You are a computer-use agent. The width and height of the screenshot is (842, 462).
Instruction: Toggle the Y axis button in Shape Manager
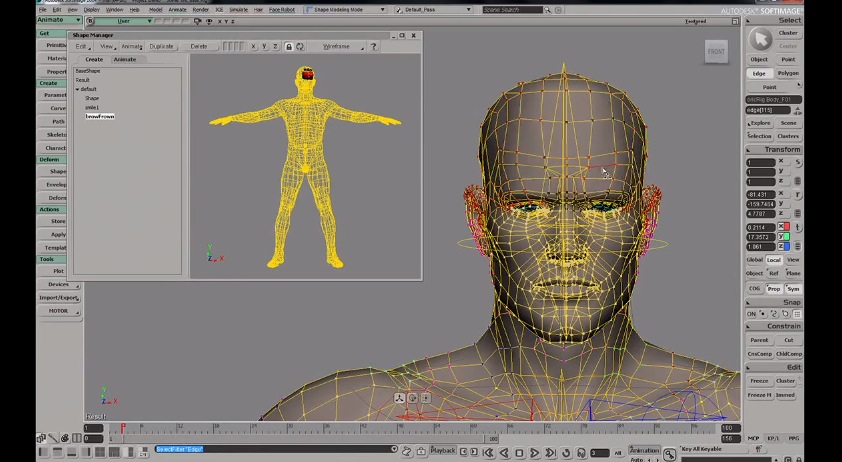tap(264, 47)
